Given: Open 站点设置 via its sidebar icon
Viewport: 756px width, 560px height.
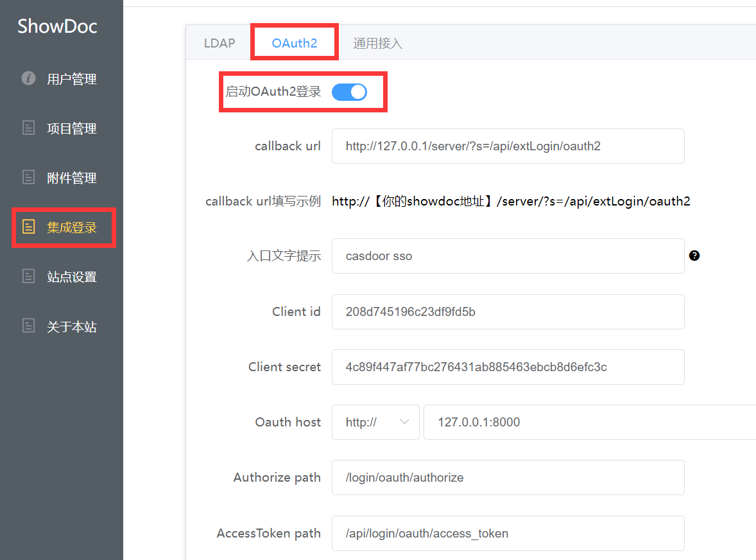Looking at the screenshot, I should pos(28,276).
